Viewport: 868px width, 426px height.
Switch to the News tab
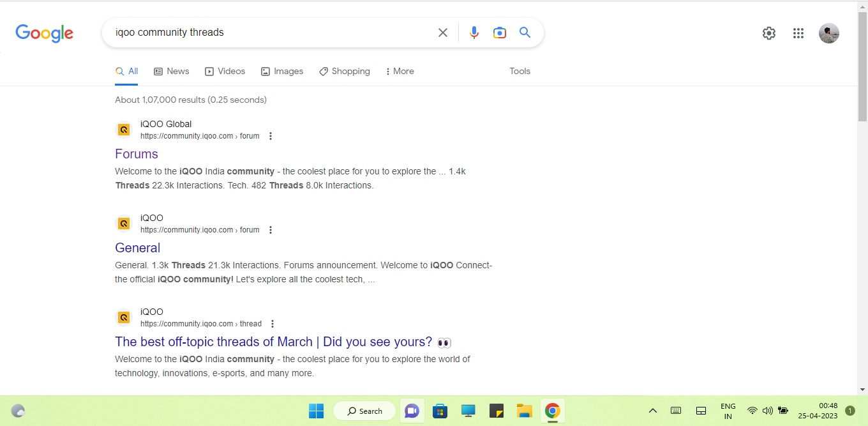pyautogui.click(x=172, y=72)
